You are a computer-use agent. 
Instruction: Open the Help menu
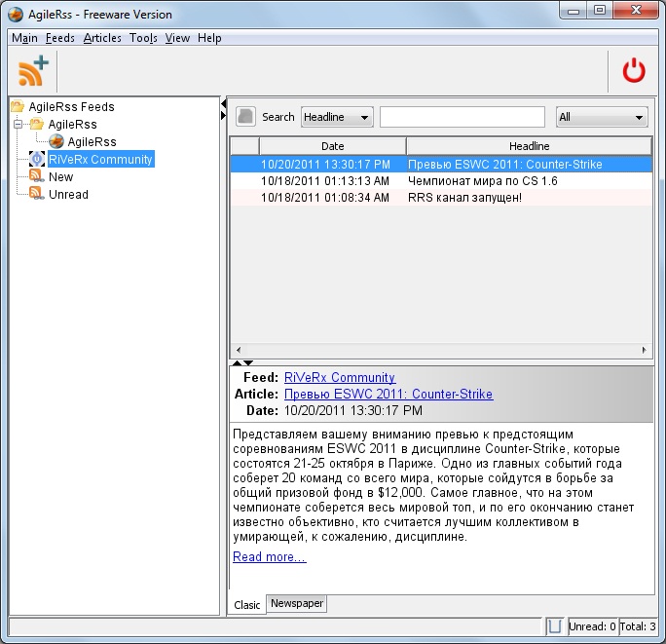tap(209, 38)
